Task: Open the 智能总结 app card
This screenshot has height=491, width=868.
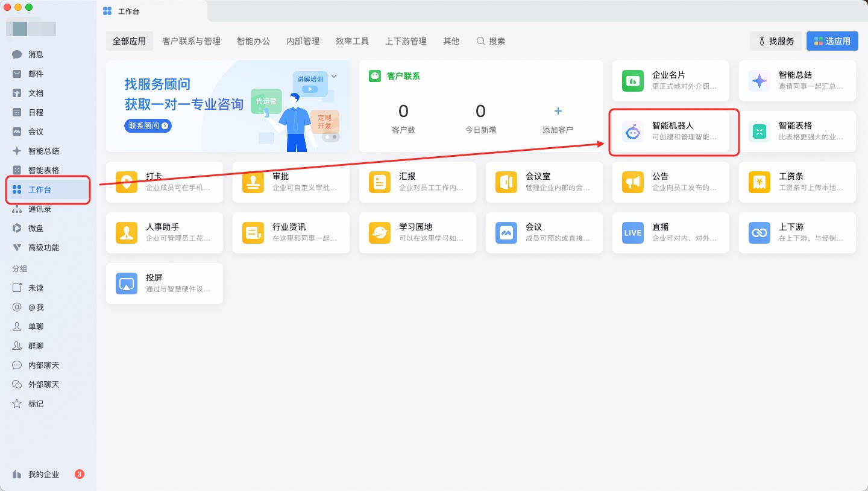Action: (797, 81)
